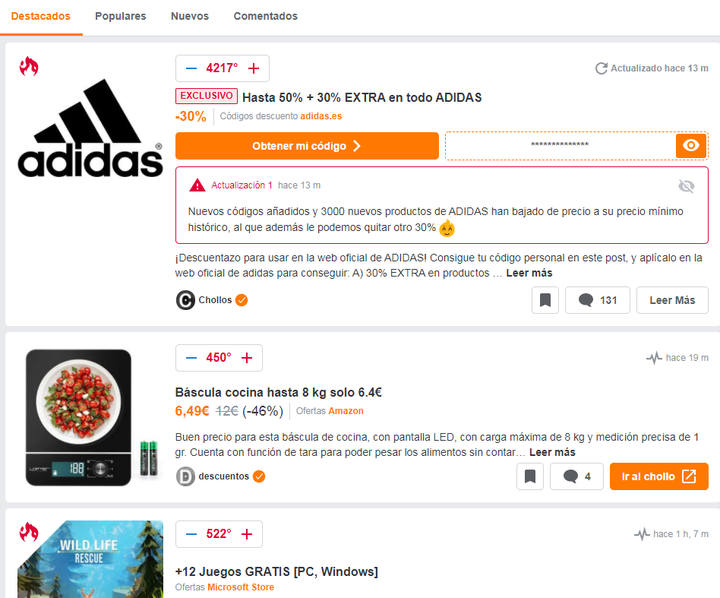Open the Comentados tab
The width and height of the screenshot is (720, 598).
(x=265, y=16)
